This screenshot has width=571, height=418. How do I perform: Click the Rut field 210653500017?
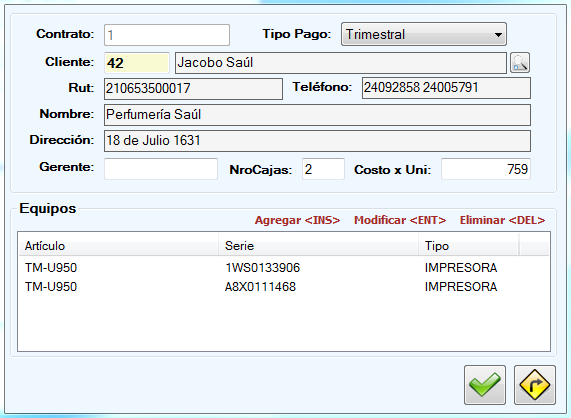point(193,88)
